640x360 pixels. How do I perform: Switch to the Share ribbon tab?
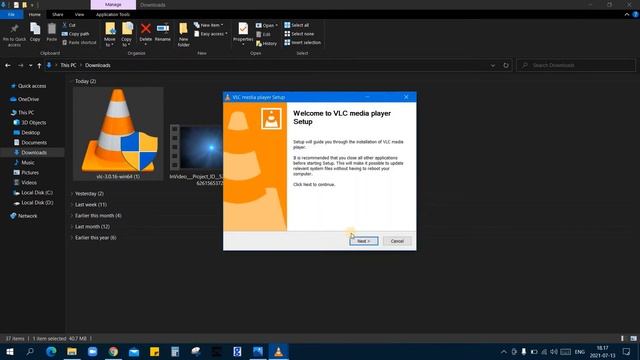(x=58, y=14)
